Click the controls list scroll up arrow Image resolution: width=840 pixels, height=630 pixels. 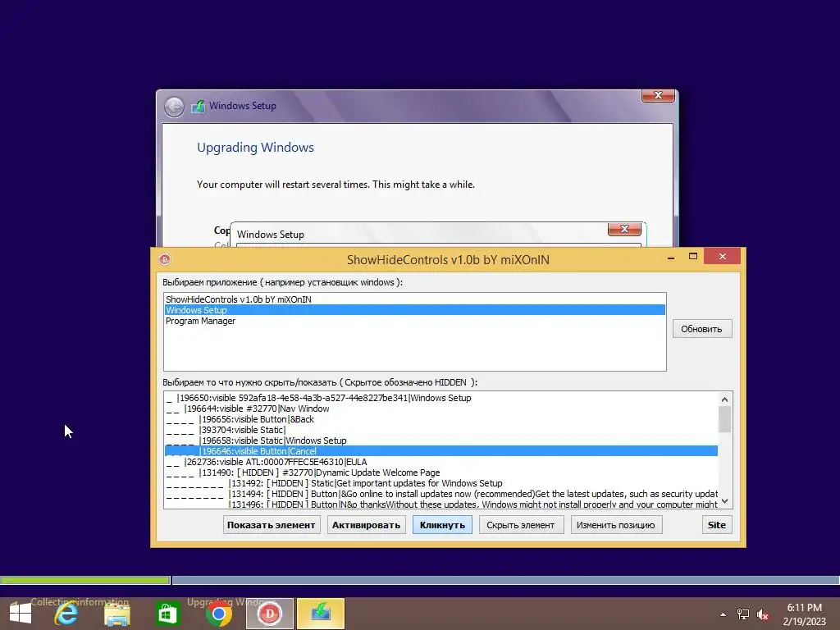pyautogui.click(x=725, y=399)
